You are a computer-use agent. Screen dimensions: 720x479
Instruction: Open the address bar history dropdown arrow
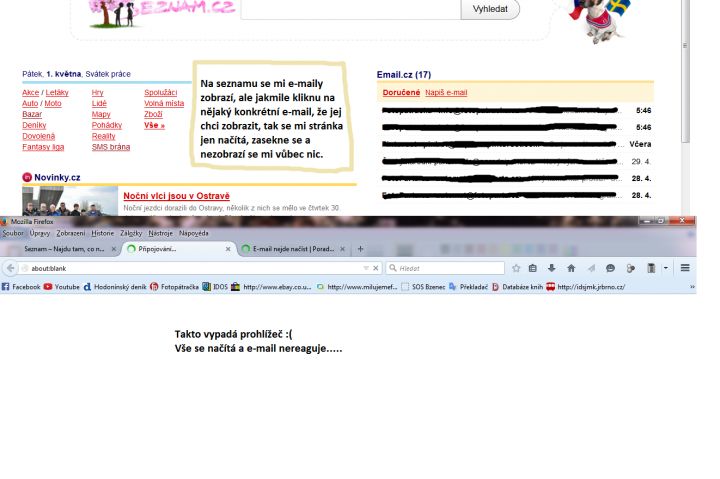pyautogui.click(x=366, y=268)
